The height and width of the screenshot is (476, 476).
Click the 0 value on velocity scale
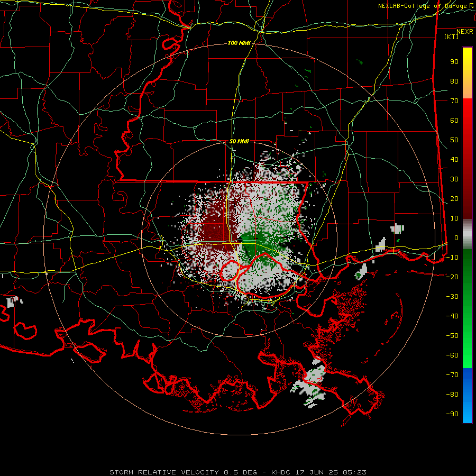[456, 238]
